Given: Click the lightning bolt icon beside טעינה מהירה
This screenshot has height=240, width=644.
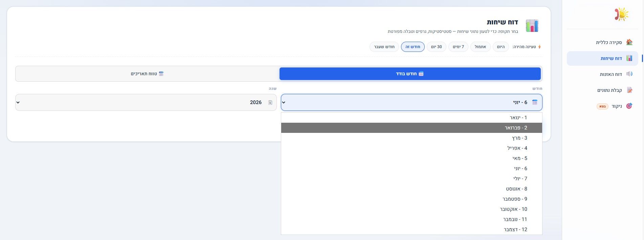Looking at the screenshot, I should pyautogui.click(x=539, y=47).
